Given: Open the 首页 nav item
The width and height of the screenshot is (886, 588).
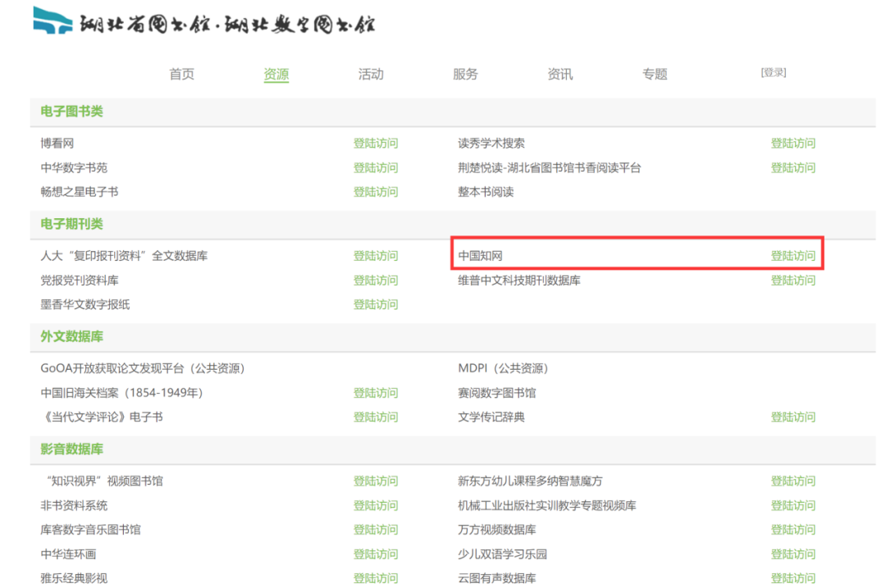Looking at the screenshot, I should [181, 74].
